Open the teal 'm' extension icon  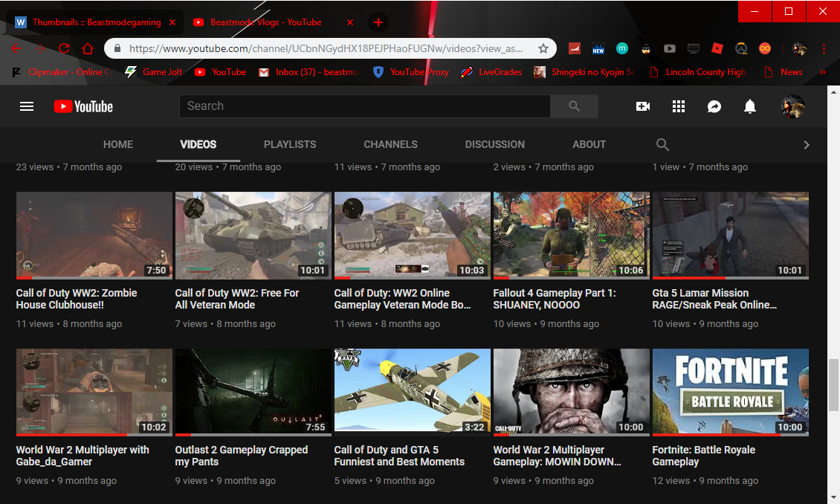pos(622,49)
